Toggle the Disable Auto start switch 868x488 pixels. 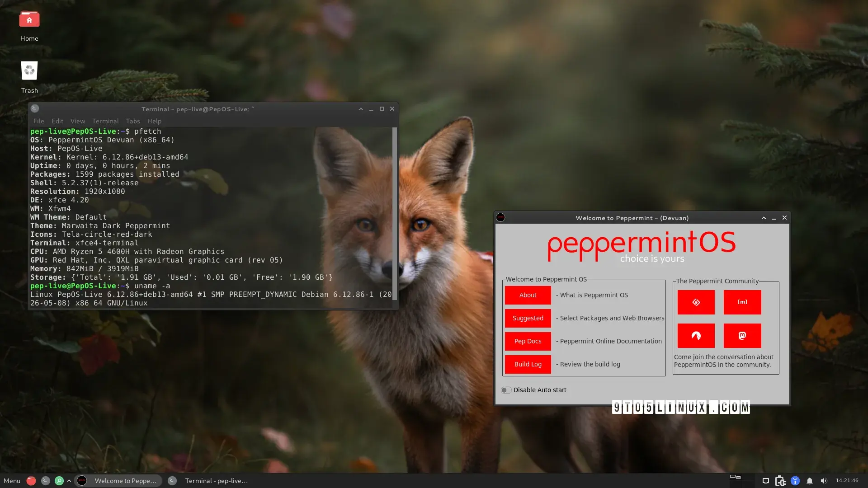pos(506,390)
